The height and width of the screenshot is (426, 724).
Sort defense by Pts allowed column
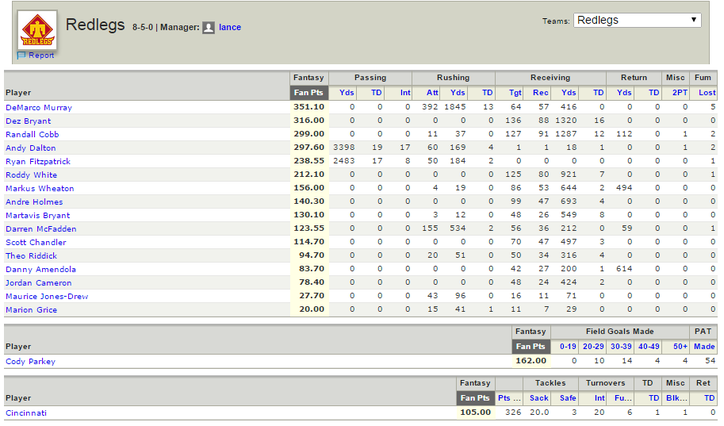(x=509, y=398)
